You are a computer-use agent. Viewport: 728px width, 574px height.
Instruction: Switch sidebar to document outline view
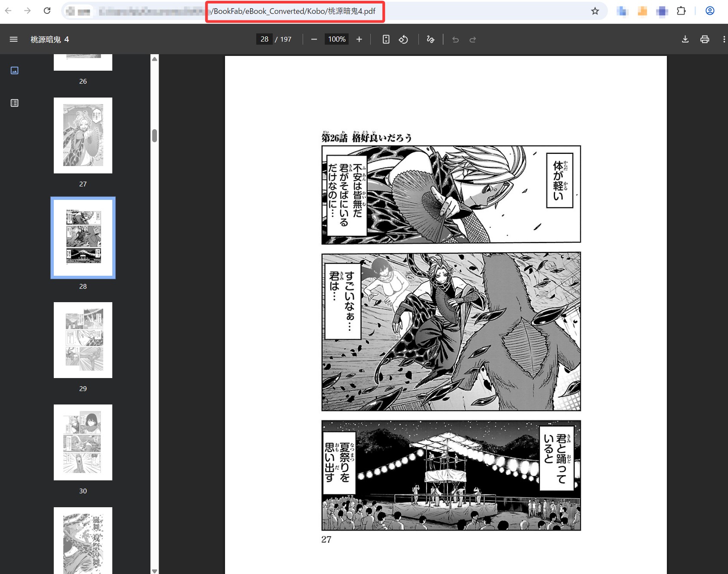tap(14, 103)
